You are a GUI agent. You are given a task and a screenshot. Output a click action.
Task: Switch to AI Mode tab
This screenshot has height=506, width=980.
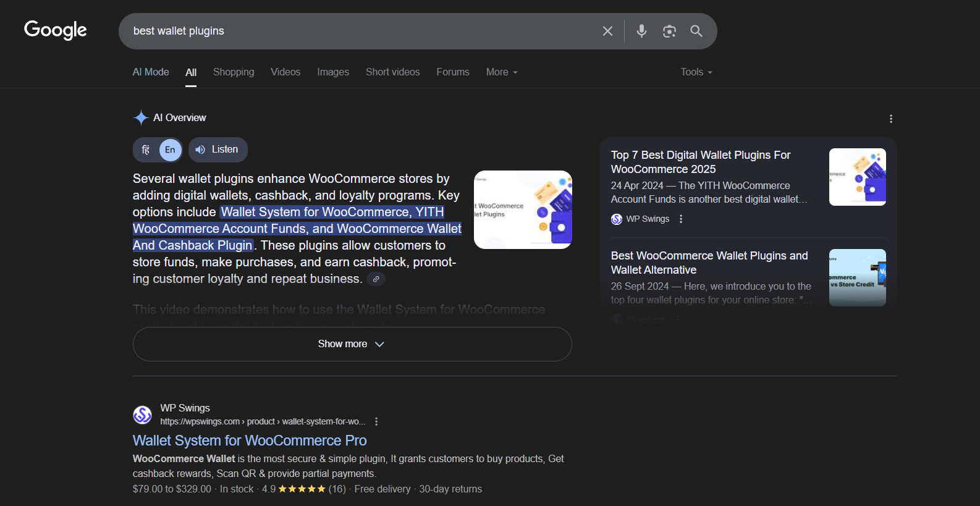(151, 72)
